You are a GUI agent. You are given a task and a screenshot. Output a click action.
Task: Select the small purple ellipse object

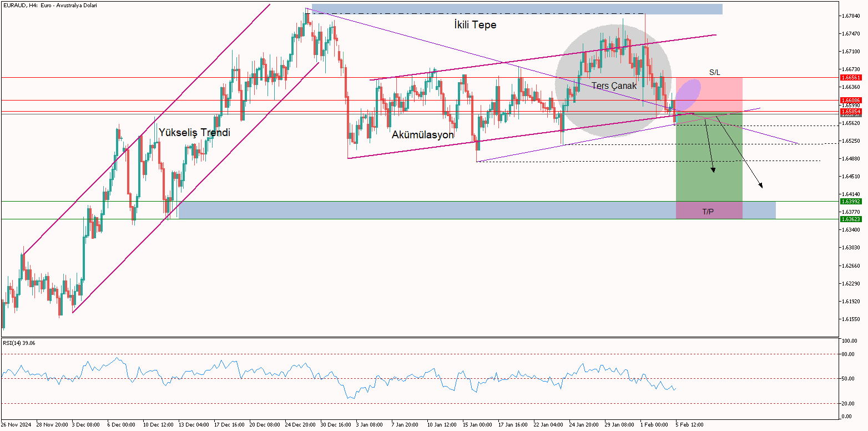[688, 94]
